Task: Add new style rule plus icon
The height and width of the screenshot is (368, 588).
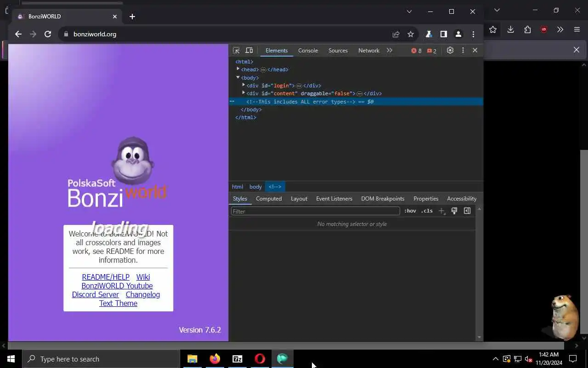Action: 441,211
